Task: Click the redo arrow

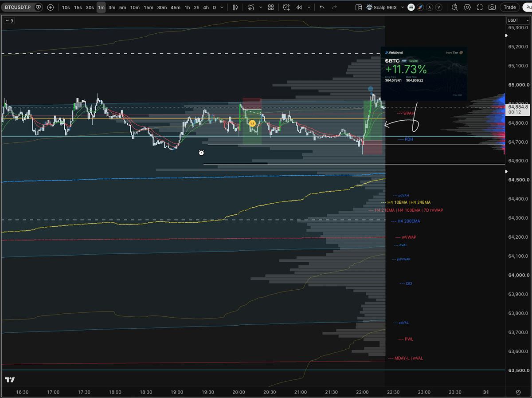Action: pyautogui.click(x=335, y=7)
